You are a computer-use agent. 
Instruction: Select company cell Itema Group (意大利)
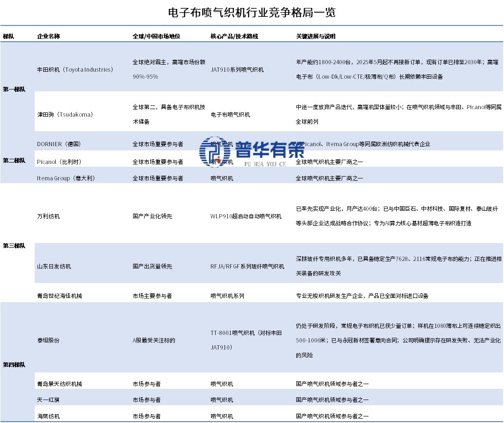click(66, 178)
